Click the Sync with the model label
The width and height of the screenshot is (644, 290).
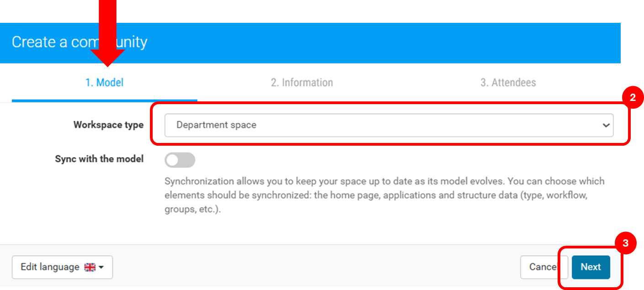(x=99, y=159)
